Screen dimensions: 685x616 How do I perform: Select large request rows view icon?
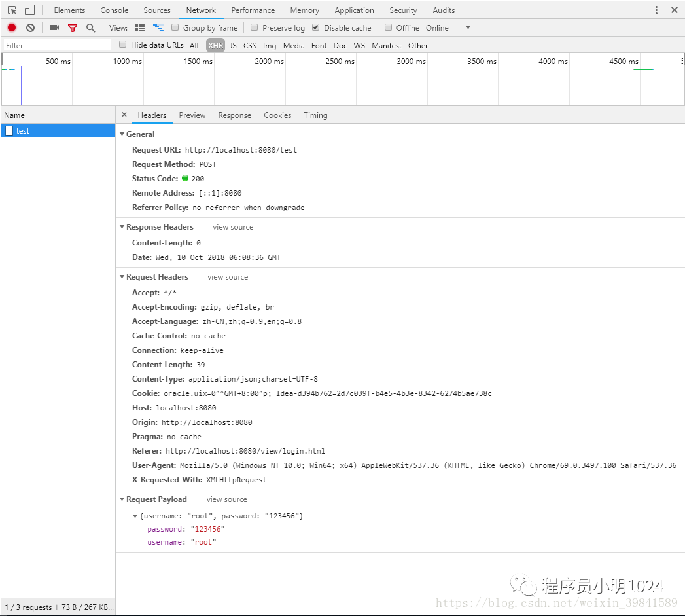pos(140,28)
